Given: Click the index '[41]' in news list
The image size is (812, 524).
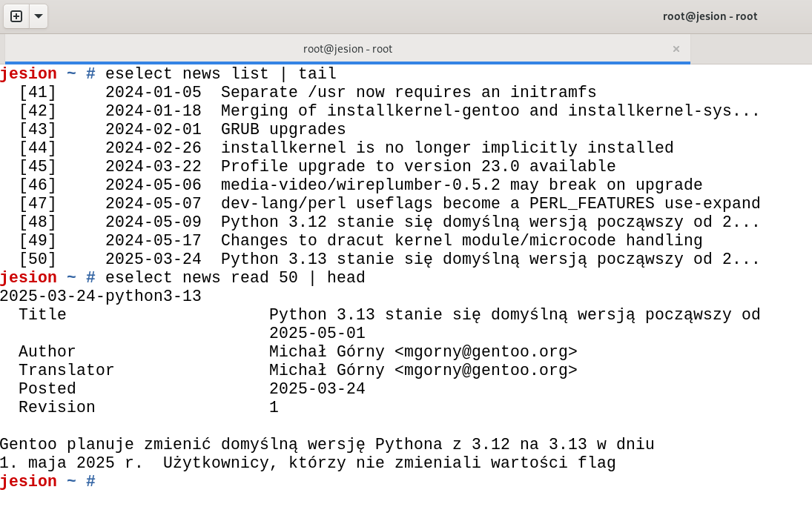Looking at the screenshot, I should click(x=37, y=92).
